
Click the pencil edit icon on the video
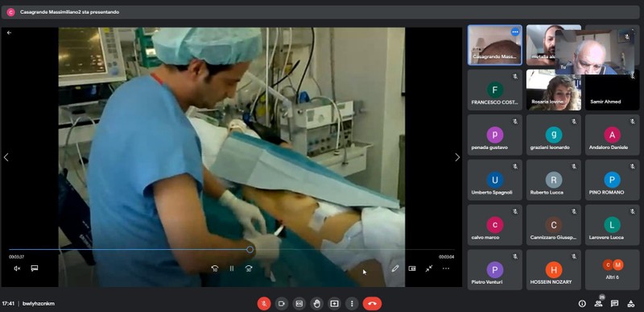point(395,268)
